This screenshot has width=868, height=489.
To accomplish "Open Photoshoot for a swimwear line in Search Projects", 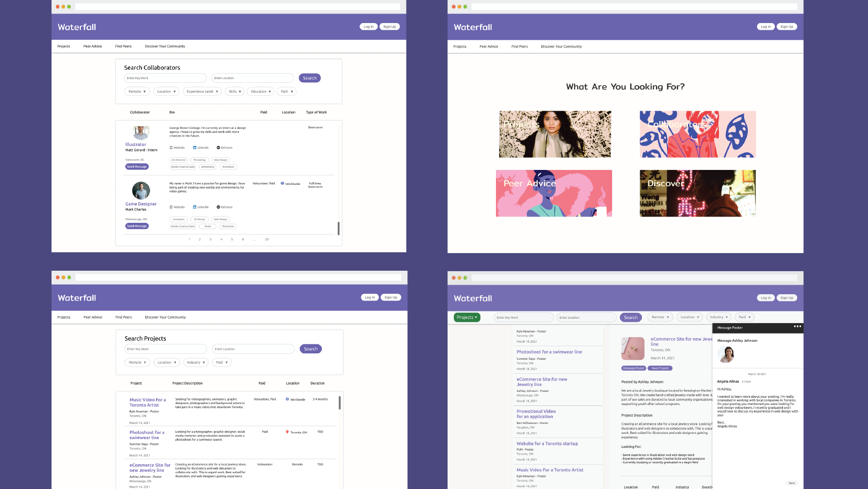I will (x=147, y=435).
